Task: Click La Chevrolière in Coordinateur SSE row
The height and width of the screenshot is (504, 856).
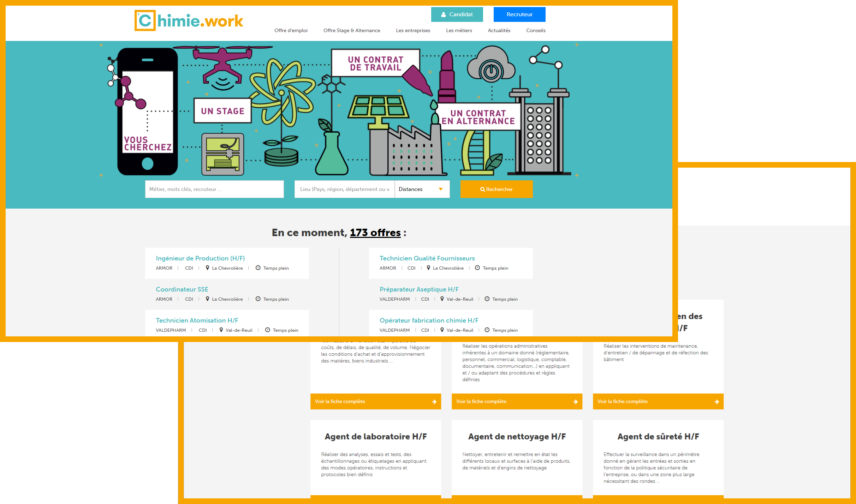Action: coord(227,299)
